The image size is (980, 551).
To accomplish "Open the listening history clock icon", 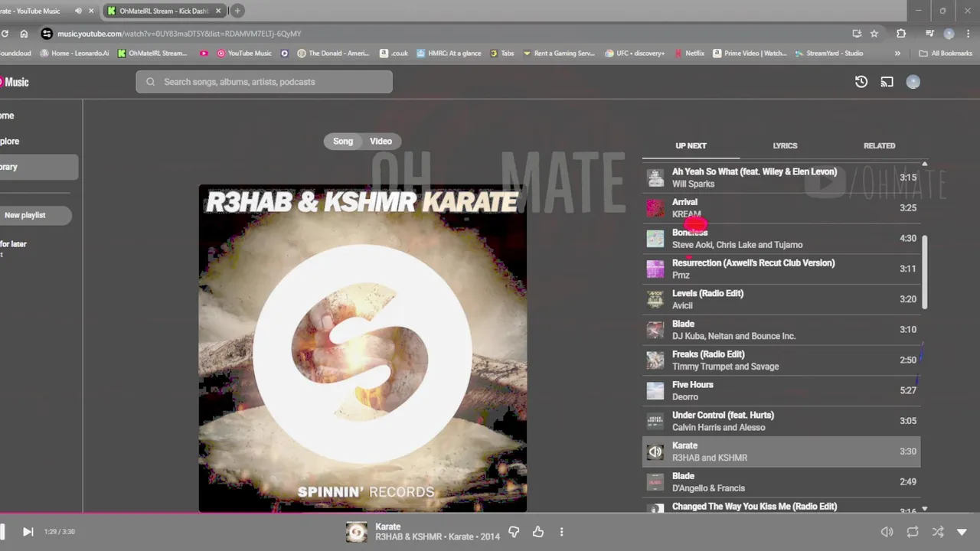I will 861,82.
